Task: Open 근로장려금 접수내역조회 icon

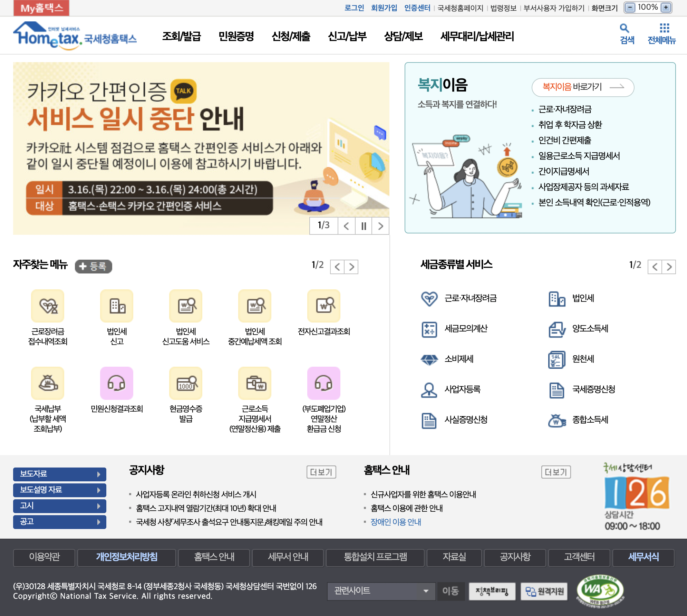Action: [x=48, y=306]
